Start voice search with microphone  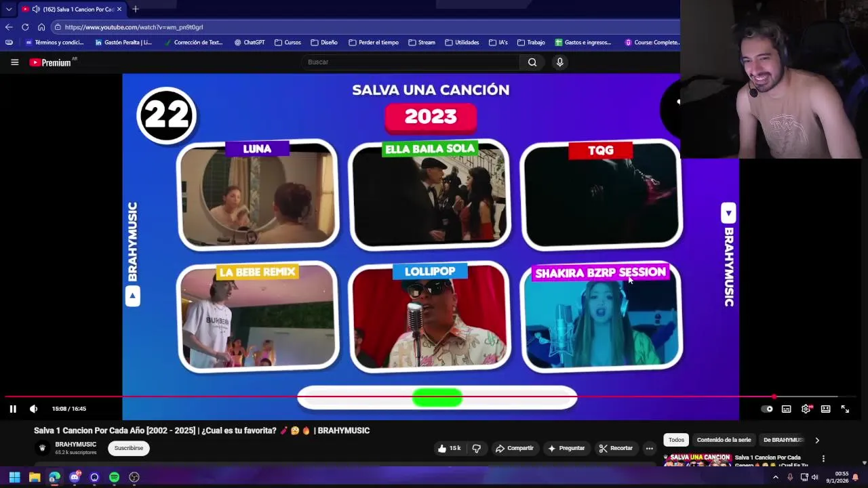tap(559, 62)
